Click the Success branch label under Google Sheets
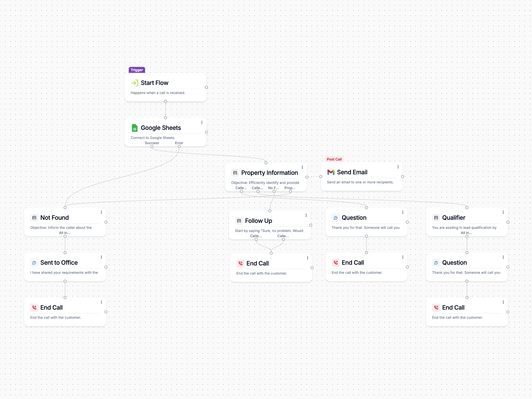The width and height of the screenshot is (532, 399). pos(152,143)
